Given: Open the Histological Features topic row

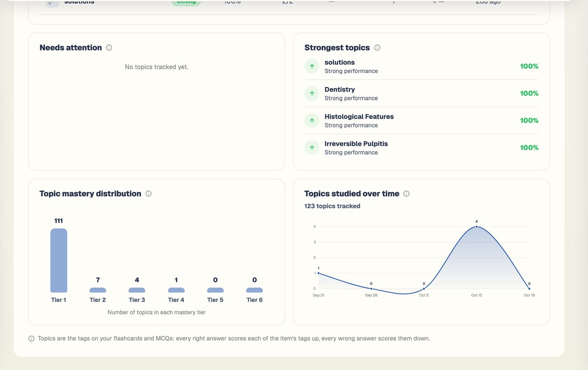Looking at the screenshot, I should pyautogui.click(x=421, y=120).
